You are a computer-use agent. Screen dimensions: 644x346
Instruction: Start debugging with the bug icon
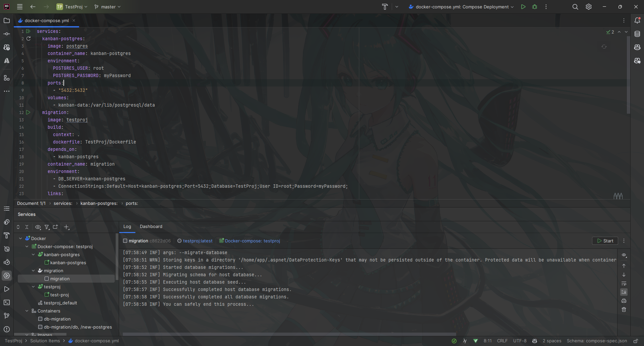[535, 7]
